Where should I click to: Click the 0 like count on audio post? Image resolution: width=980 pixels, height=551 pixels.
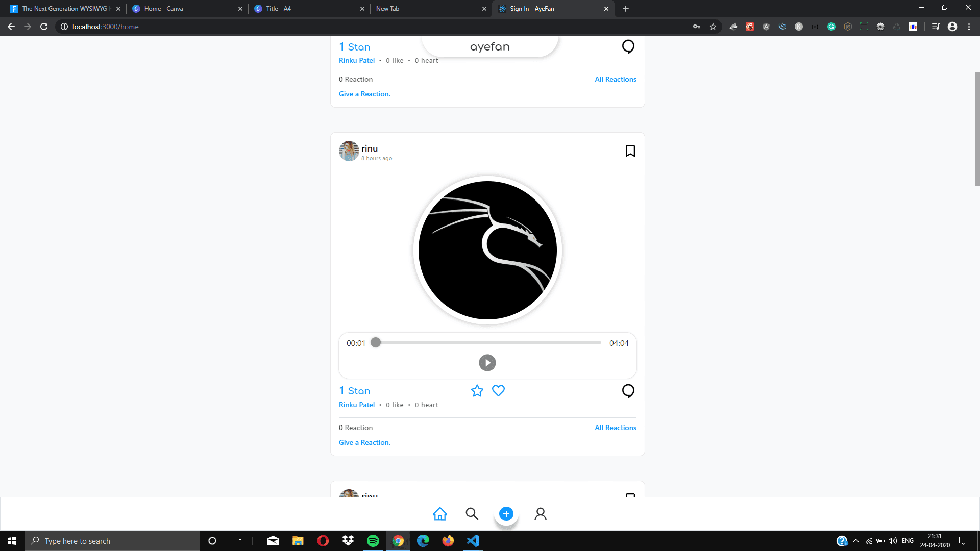(x=395, y=405)
